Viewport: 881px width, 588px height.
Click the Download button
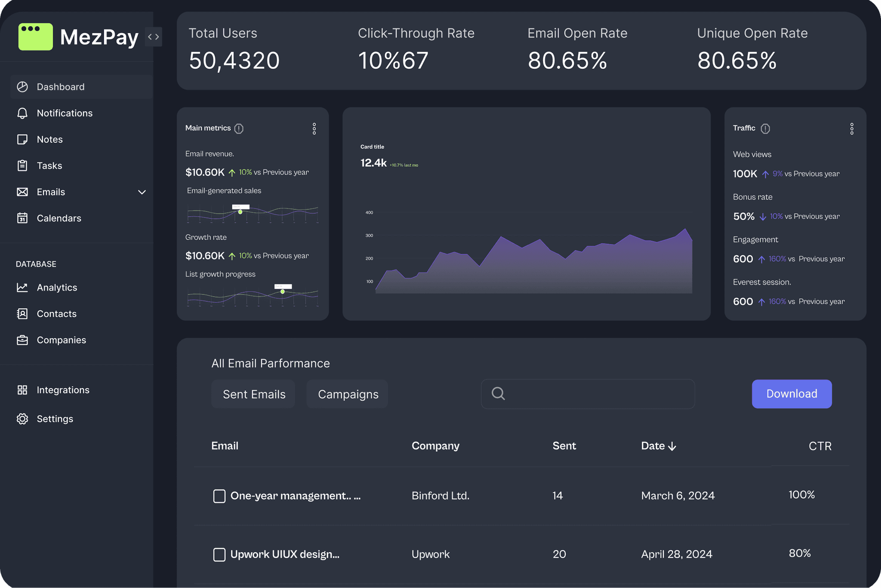[x=792, y=394]
